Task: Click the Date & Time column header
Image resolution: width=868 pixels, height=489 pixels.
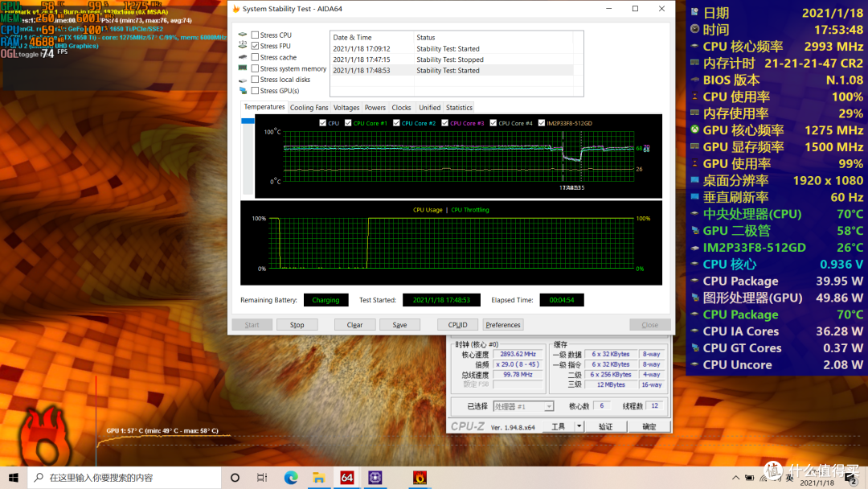Action: (372, 37)
